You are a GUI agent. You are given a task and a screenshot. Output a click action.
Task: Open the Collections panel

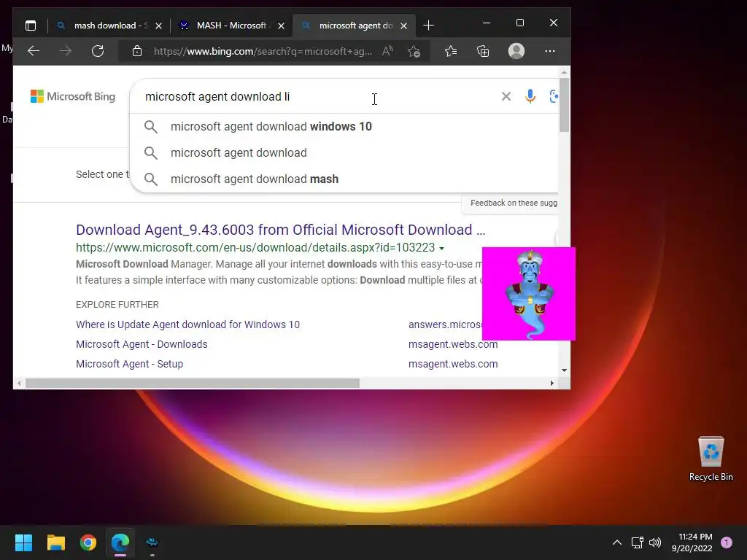483,51
